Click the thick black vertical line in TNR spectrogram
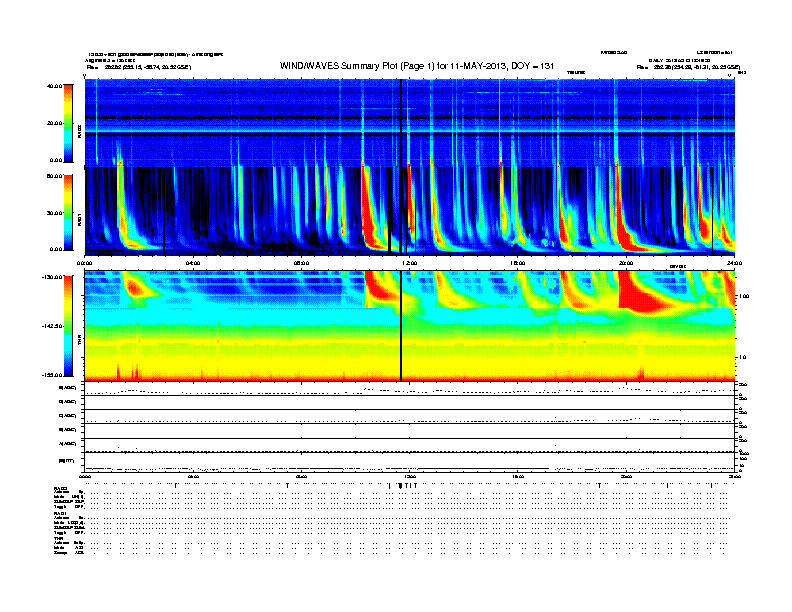The width and height of the screenshot is (792, 612). 401,326
